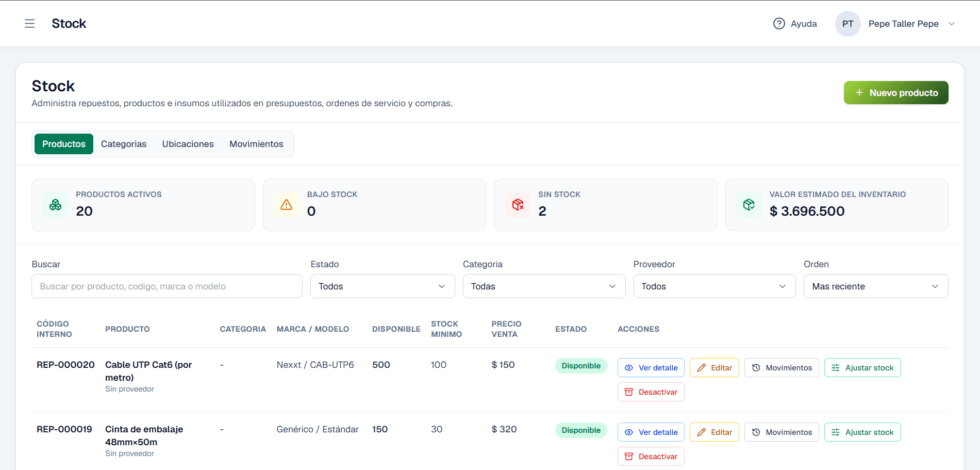Click the inventory value box icon
This screenshot has height=470, width=980.
pos(749,205)
